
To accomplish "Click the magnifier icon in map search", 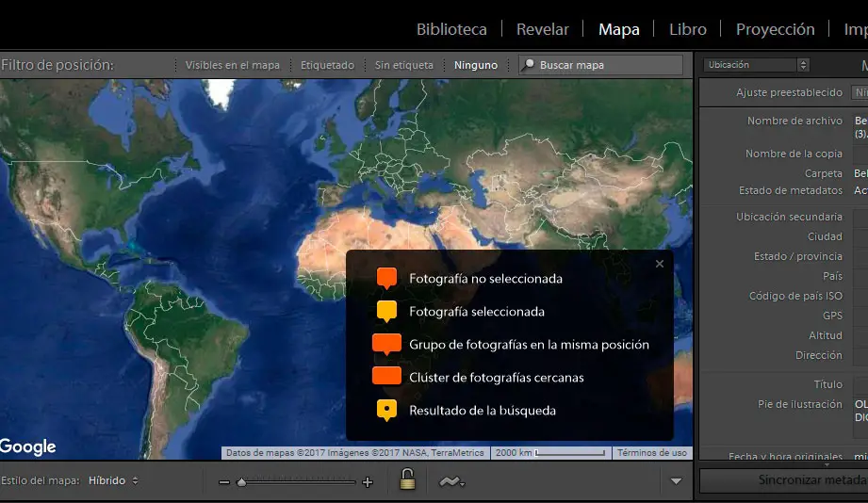I will click(x=529, y=65).
